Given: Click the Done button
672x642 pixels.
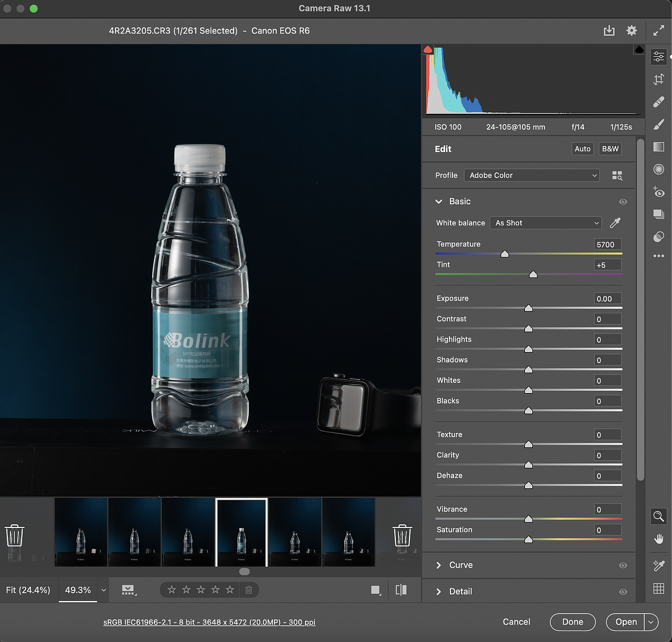Looking at the screenshot, I should (573, 622).
